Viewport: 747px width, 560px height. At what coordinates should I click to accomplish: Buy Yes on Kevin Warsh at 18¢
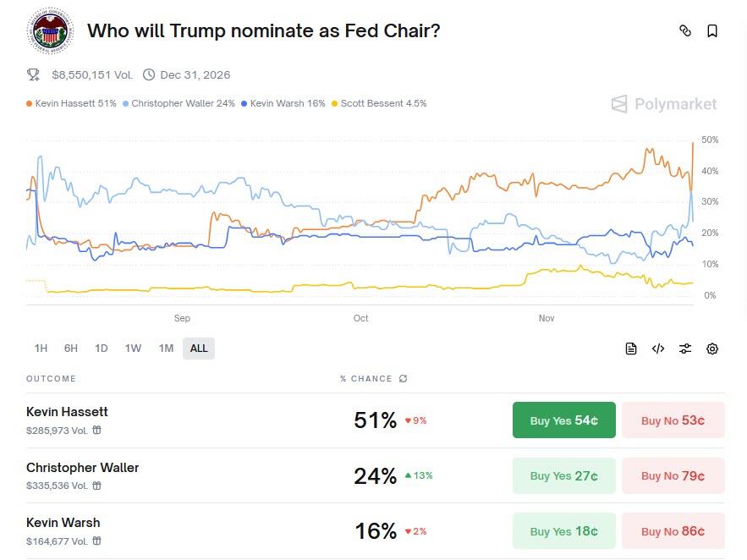pos(563,531)
